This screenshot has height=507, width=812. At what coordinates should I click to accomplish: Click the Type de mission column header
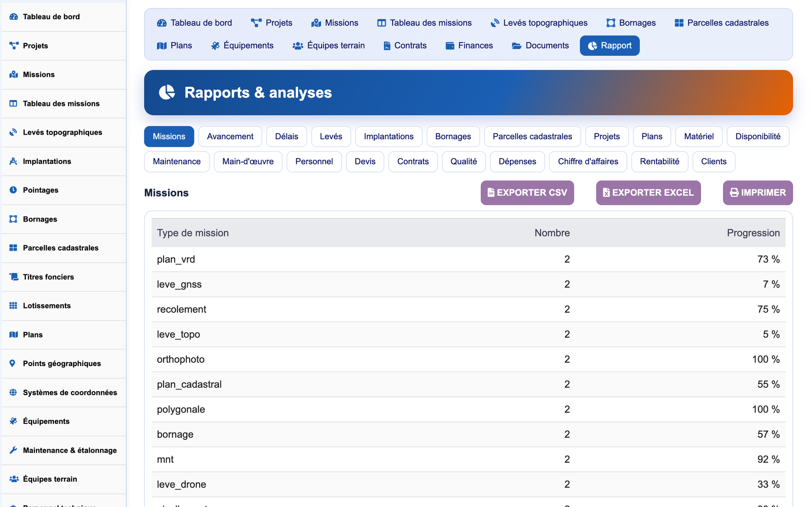coord(193,233)
